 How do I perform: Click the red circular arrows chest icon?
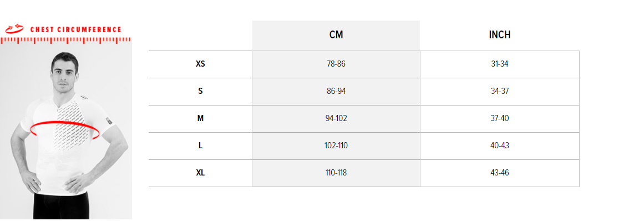tap(14, 29)
